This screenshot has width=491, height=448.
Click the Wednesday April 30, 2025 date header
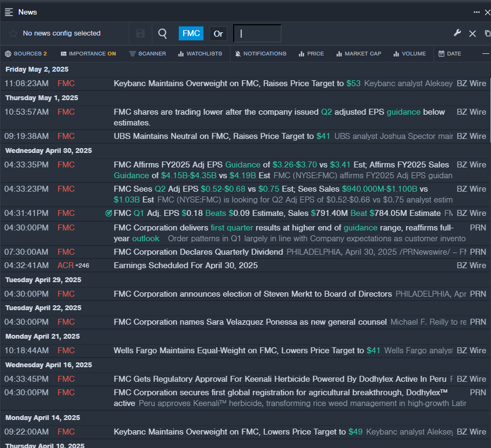[x=48, y=151]
